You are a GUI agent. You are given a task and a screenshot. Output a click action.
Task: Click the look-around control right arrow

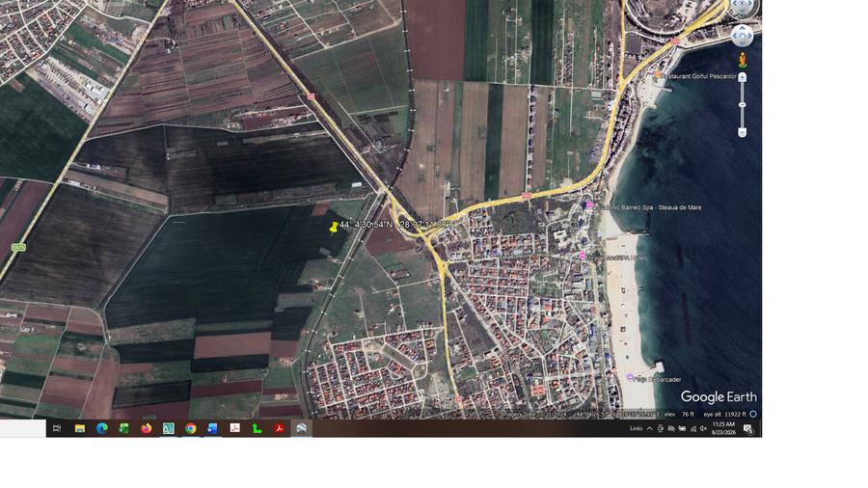(749, 5)
